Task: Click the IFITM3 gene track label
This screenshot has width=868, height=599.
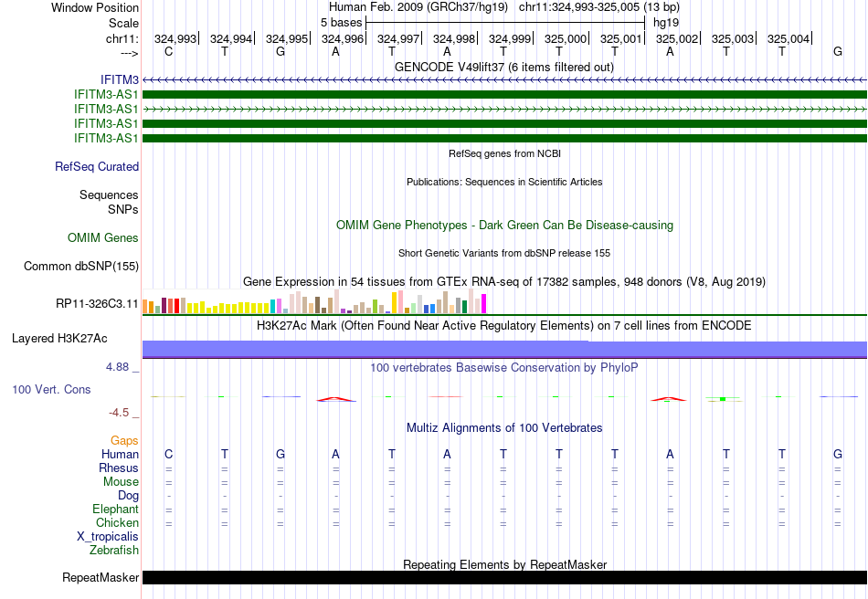Action: click(119, 80)
